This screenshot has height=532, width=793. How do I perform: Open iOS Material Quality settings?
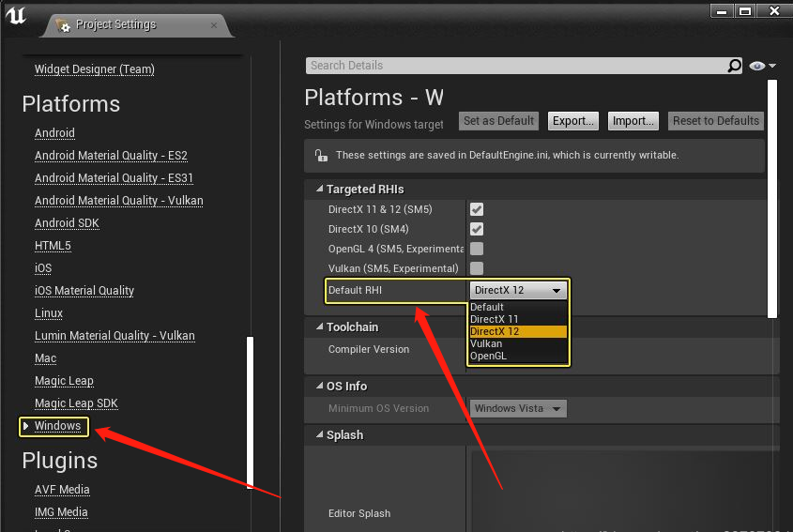[x=84, y=290]
